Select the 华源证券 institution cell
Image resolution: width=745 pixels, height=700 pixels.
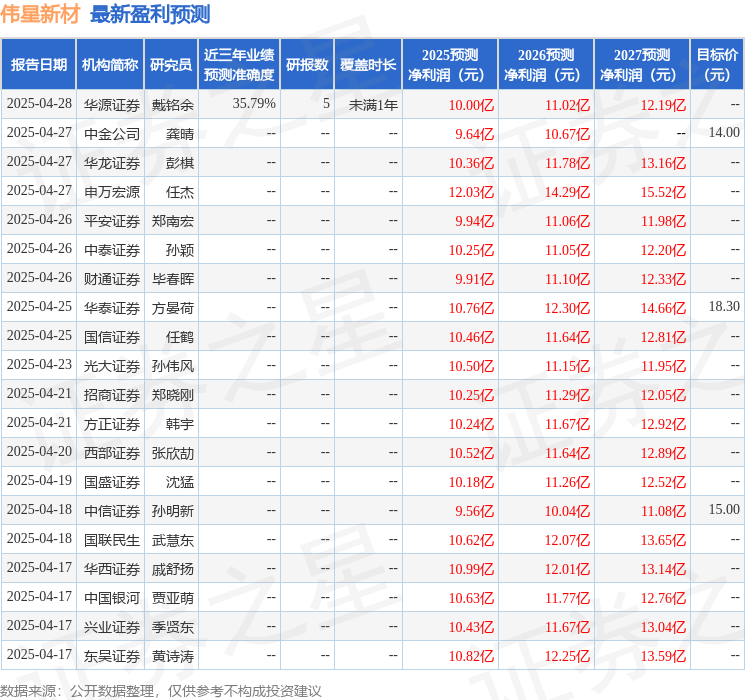(x=112, y=105)
